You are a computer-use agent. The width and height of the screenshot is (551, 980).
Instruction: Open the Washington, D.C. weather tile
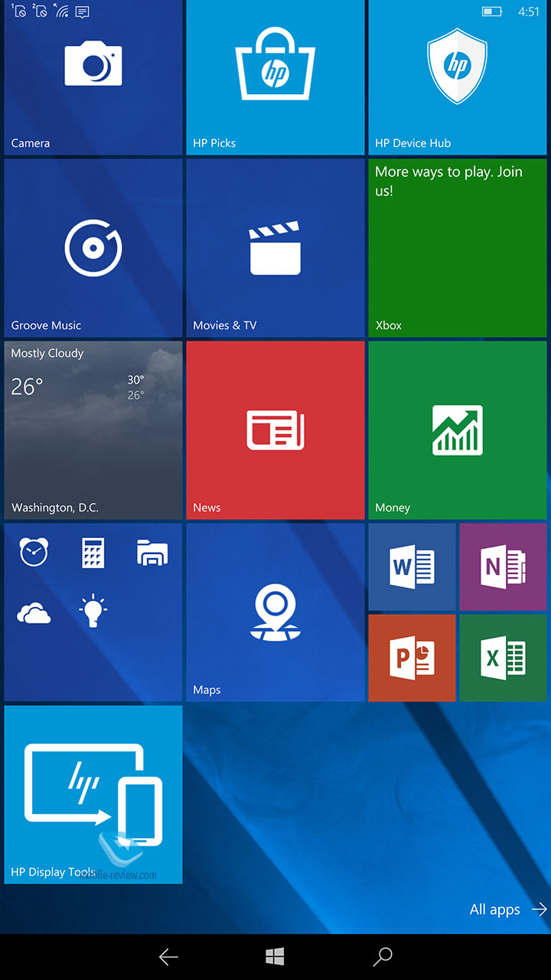click(93, 430)
